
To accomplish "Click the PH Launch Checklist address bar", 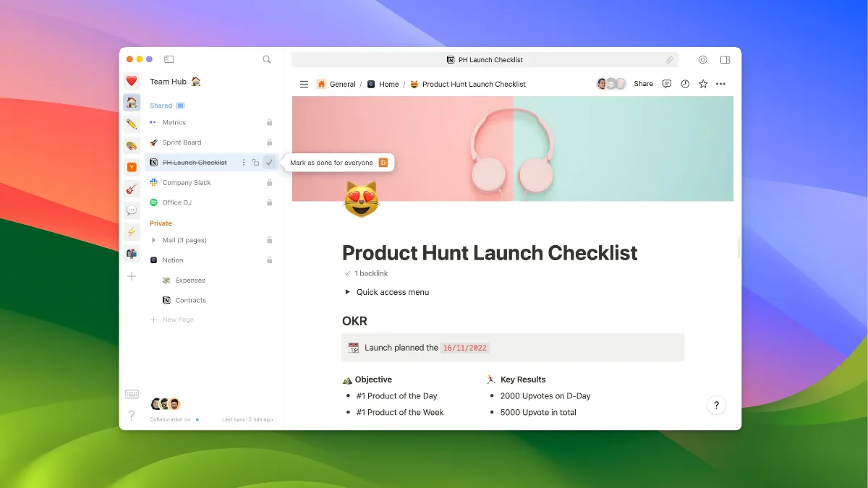I will tap(485, 60).
